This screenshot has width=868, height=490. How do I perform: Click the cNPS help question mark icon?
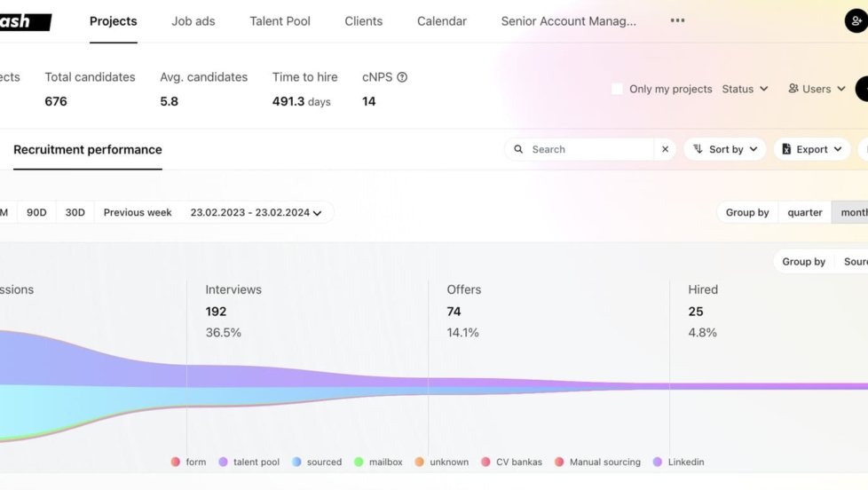pos(402,77)
